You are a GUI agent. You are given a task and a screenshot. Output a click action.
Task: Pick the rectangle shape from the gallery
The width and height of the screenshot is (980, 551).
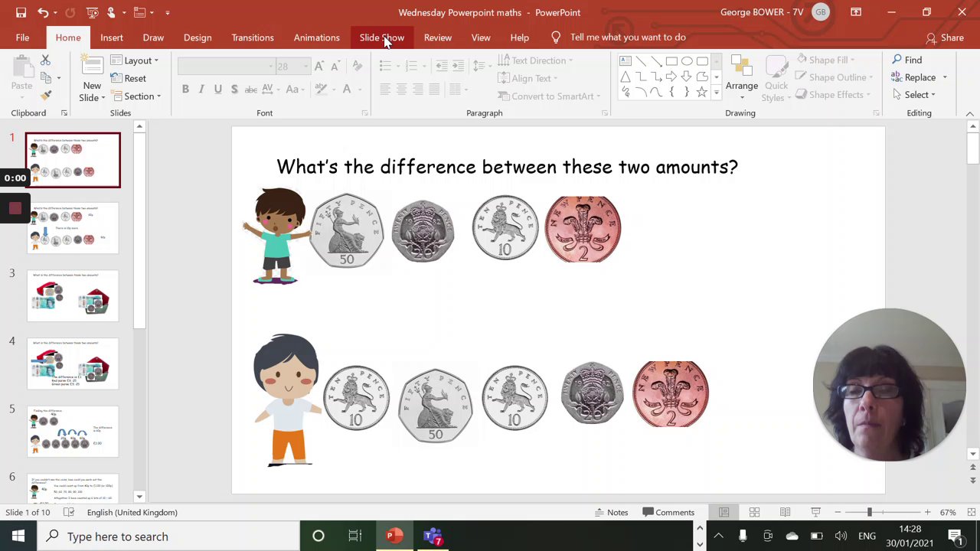pyautogui.click(x=671, y=61)
